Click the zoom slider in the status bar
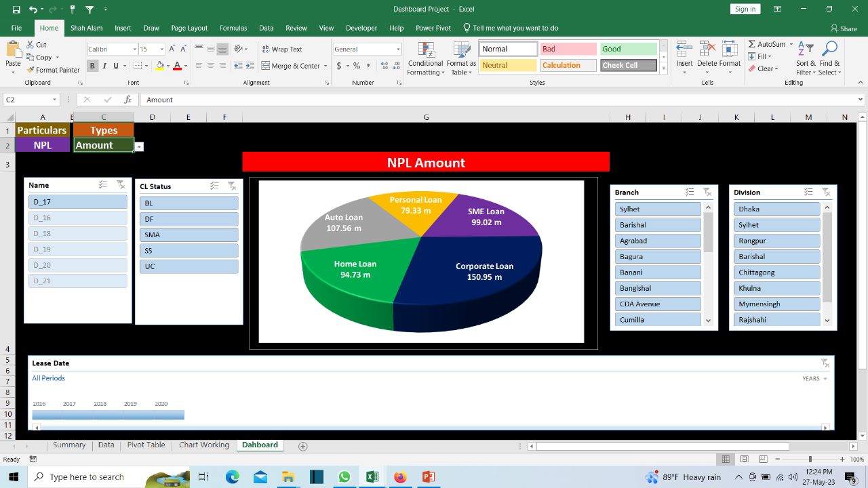 point(810,460)
